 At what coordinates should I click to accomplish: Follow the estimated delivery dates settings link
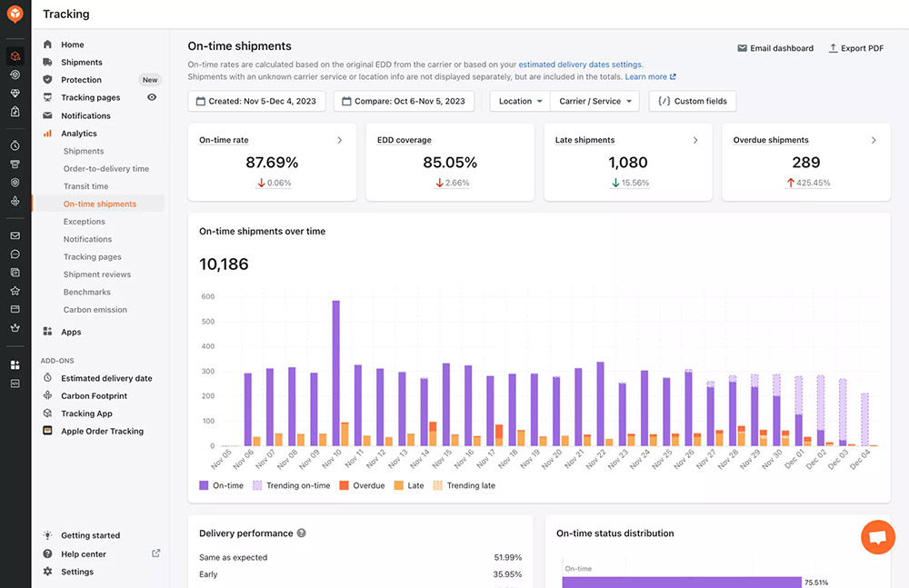pyautogui.click(x=580, y=65)
